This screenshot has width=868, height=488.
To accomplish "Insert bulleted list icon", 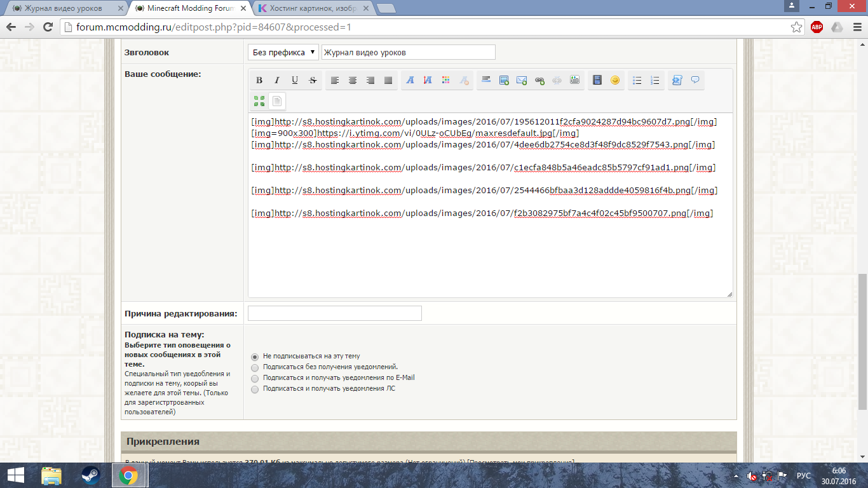I will 637,80.
